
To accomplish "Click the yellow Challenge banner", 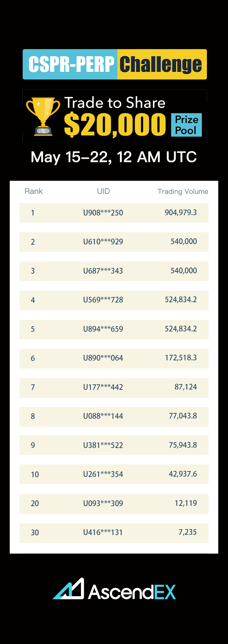I will point(161,65).
